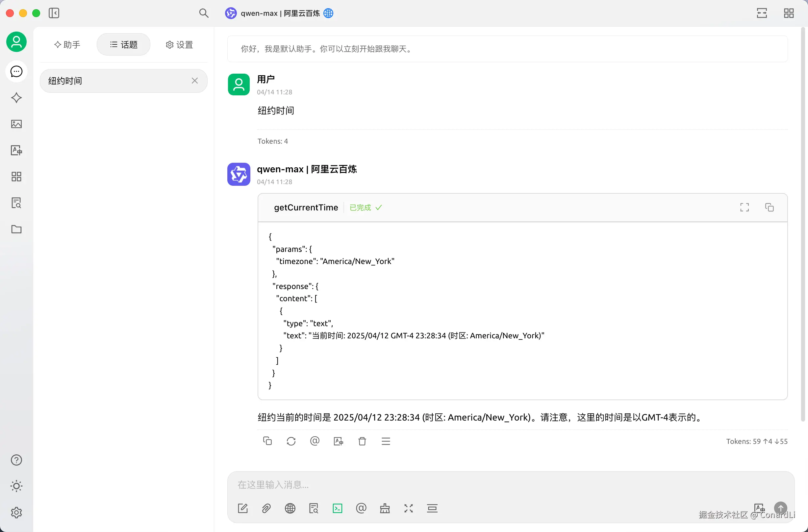
Task: Remove the 纽约时间 topic with X
Action: click(194, 81)
